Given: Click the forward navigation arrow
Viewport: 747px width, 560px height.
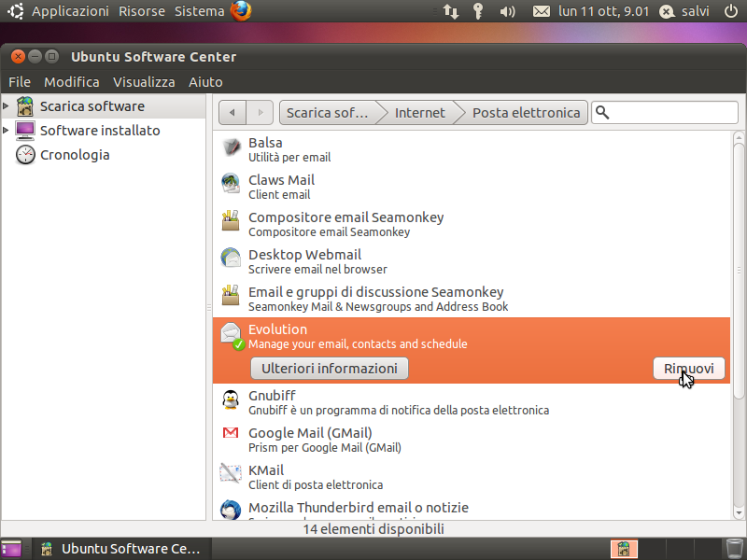Looking at the screenshot, I should [x=260, y=113].
